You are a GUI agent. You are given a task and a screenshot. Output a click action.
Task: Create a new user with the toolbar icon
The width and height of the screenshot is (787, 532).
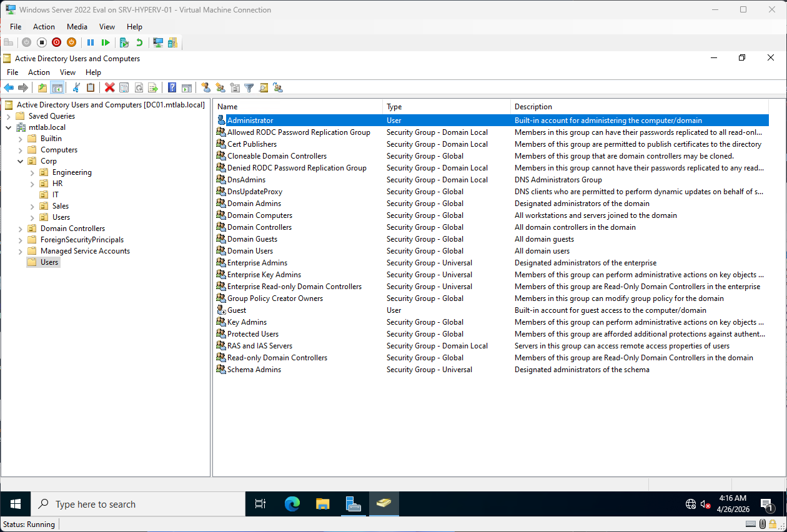click(206, 87)
